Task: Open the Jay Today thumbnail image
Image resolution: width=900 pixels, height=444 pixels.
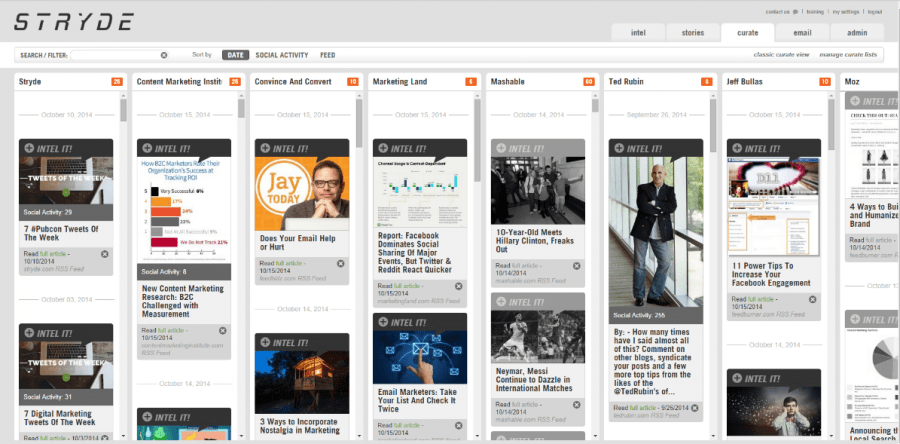Action: 302,194
